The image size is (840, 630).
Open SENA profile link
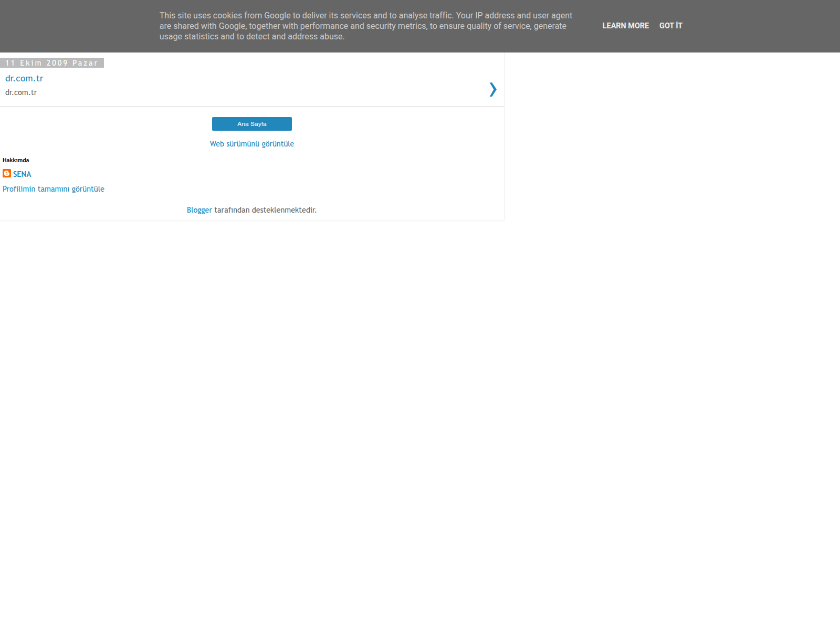[x=22, y=174]
